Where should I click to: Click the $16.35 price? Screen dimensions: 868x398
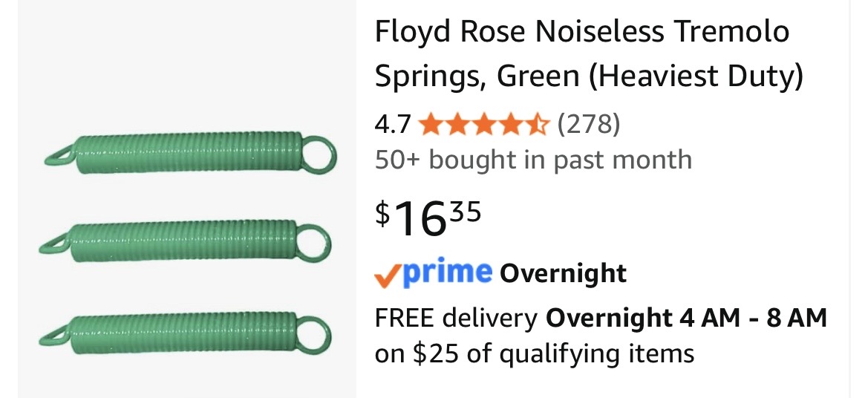pos(428,218)
